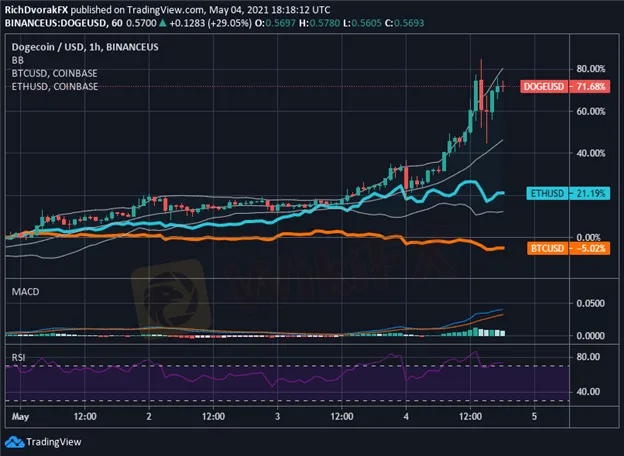Click the TradingView brand name text
The height and width of the screenshot is (456, 624).
(54, 442)
